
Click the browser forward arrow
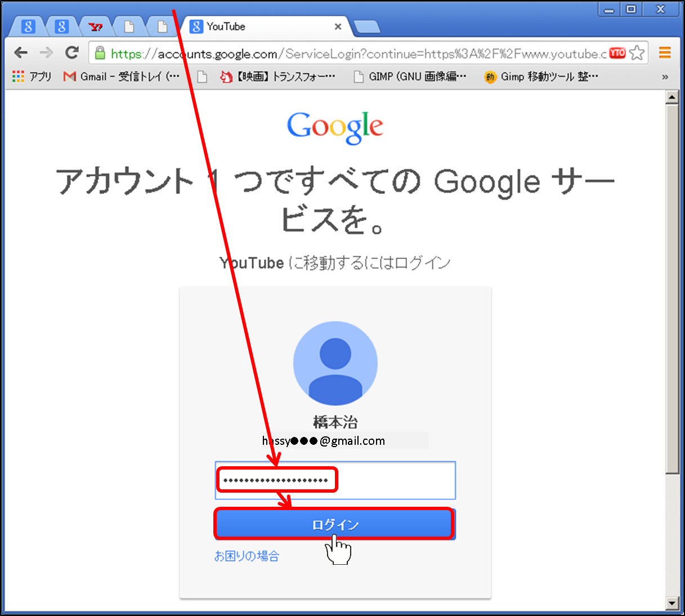coord(46,53)
